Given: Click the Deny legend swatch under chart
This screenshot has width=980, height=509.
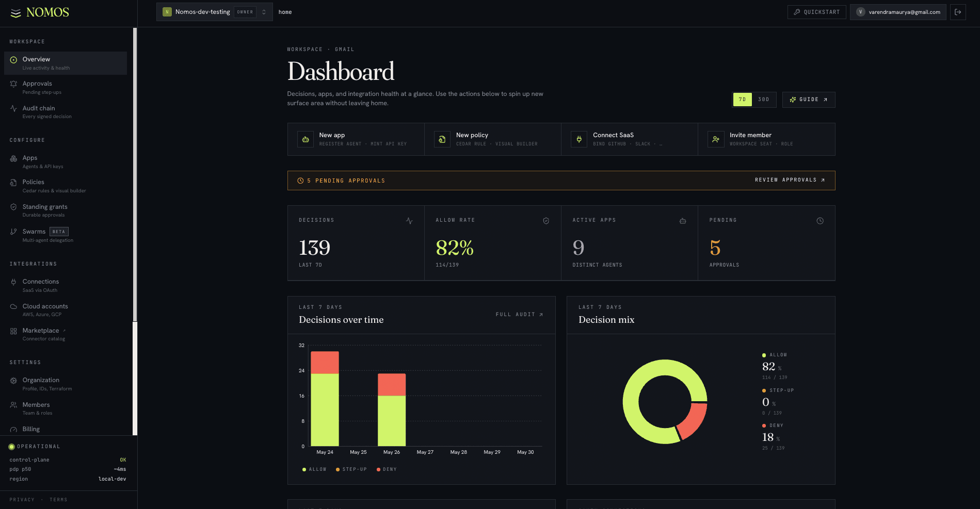Looking at the screenshot, I should point(378,469).
